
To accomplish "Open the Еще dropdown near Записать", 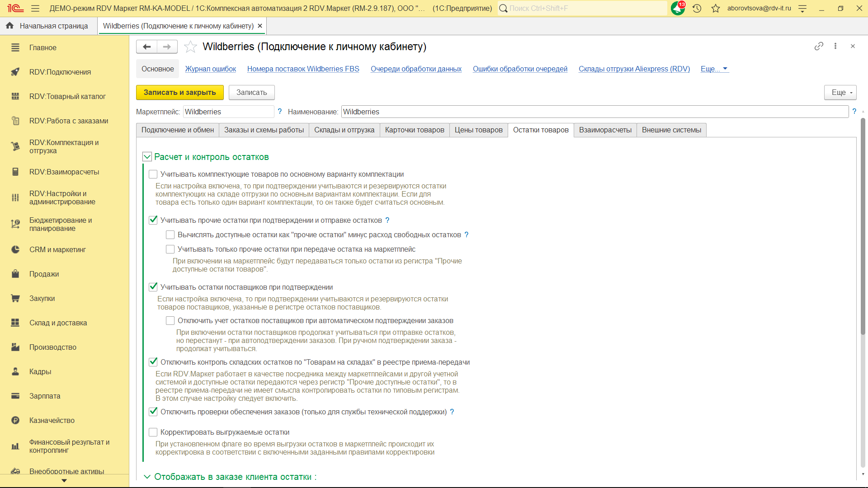I will click(840, 92).
